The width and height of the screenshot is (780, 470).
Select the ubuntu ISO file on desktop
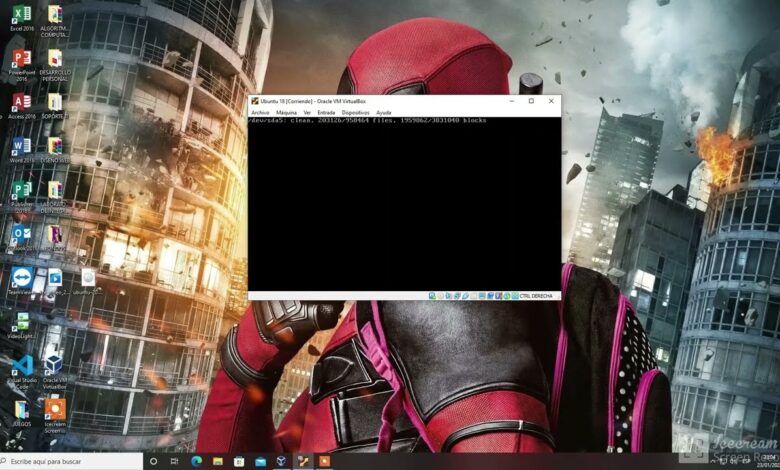(88, 281)
